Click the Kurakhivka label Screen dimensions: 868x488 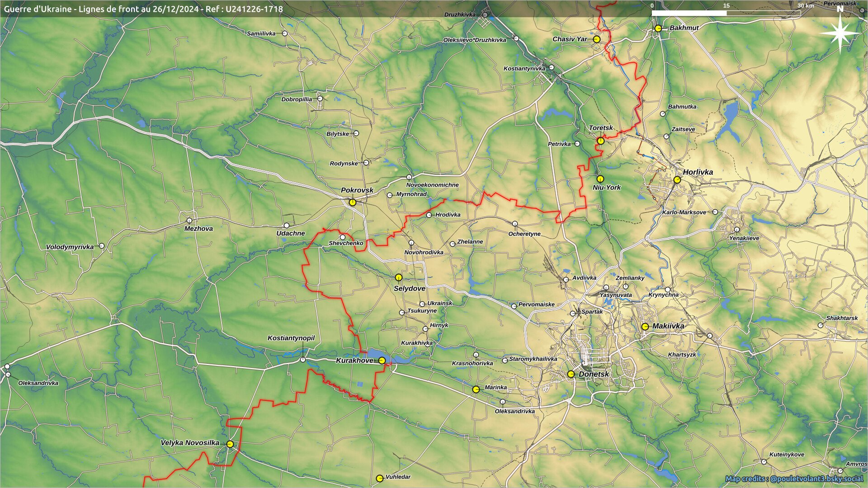pos(417,343)
